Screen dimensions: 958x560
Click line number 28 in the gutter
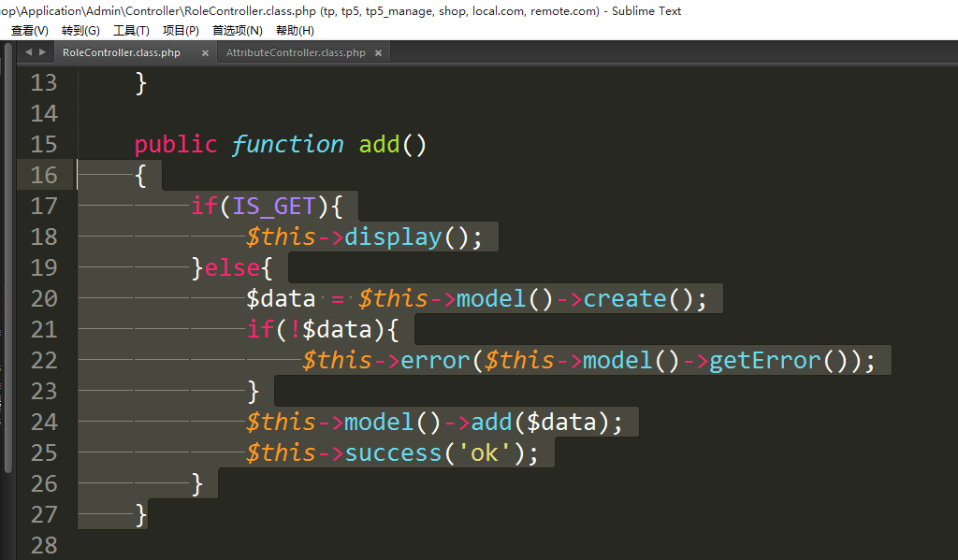click(44, 545)
